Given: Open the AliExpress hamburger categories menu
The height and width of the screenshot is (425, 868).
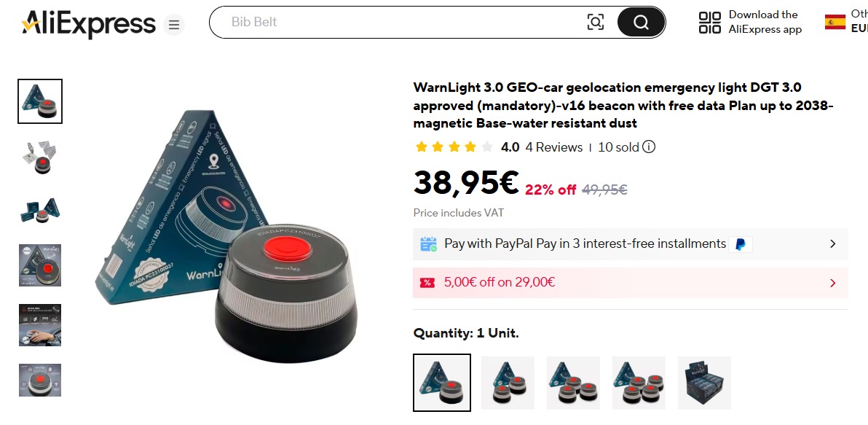Looking at the screenshot, I should tap(174, 24).
